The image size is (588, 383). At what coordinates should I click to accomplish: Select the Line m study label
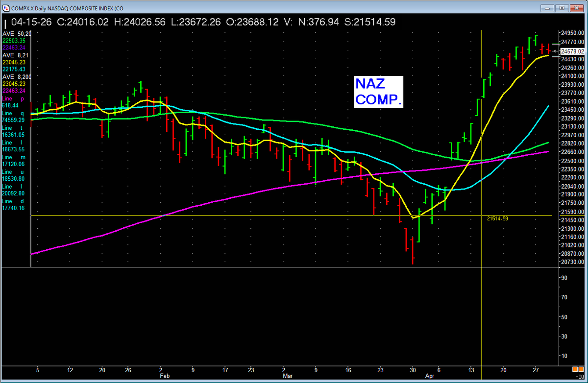[x=13, y=157]
